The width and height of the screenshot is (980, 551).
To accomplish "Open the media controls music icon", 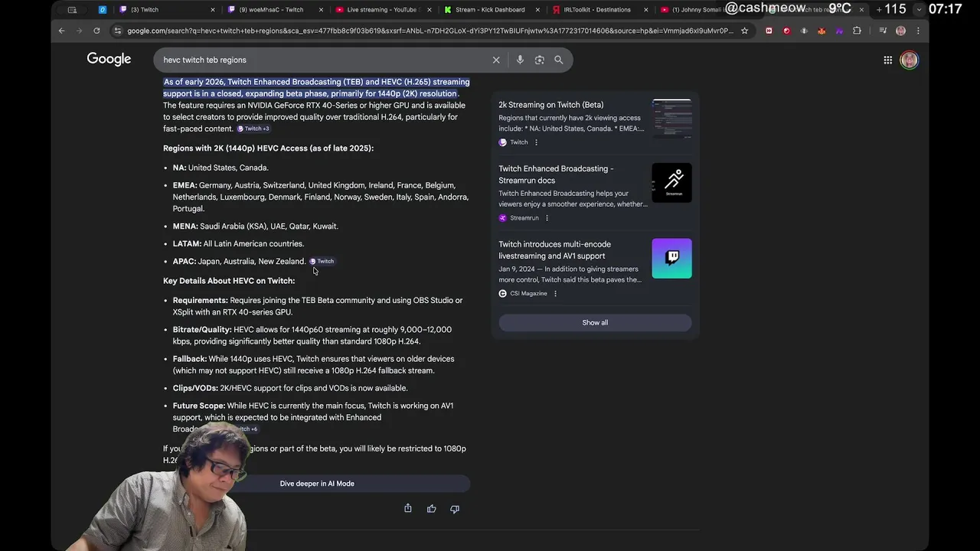I will [883, 31].
